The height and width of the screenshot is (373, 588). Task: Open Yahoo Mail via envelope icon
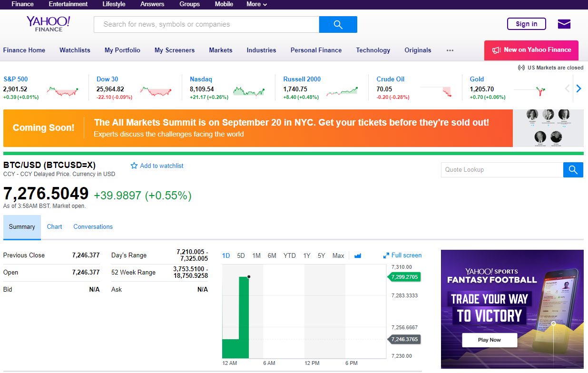pos(564,24)
